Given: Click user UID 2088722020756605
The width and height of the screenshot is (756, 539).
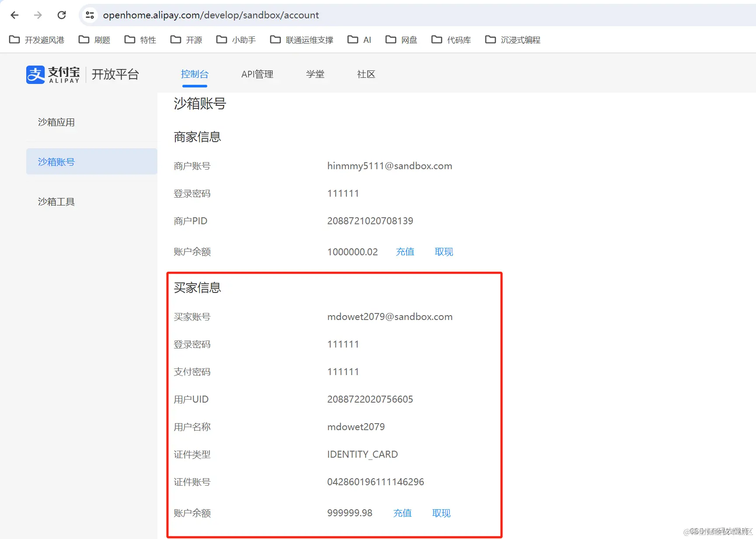Looking at the screenshot, I should coord(370,400).
